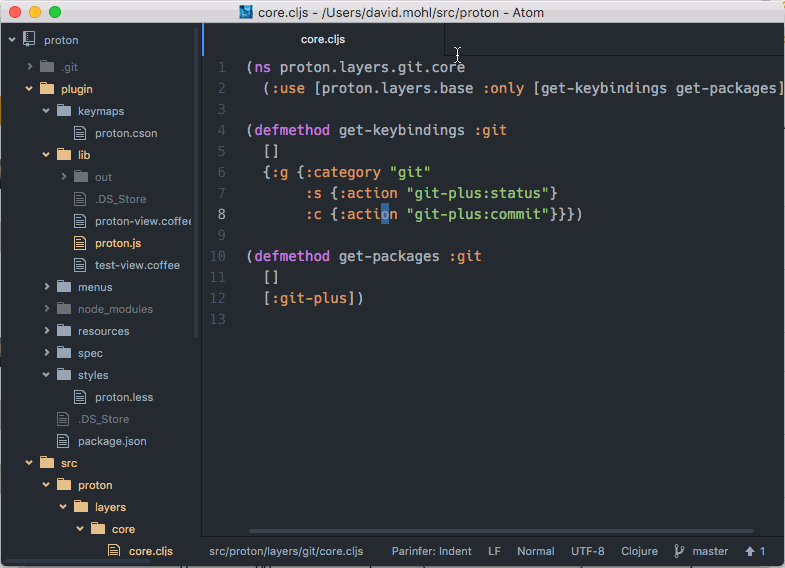Click the keymaps folder icon
This screenshot has width=785, height=568.
click(64, 111)
